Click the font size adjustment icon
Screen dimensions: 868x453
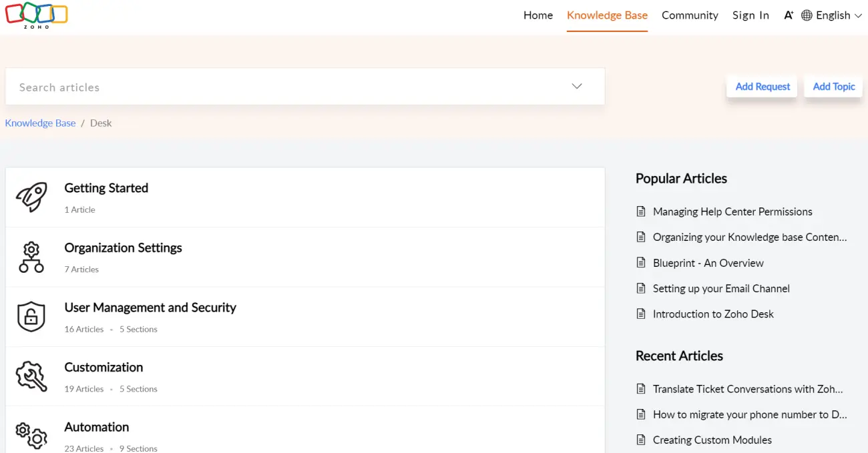click(789, 15)
